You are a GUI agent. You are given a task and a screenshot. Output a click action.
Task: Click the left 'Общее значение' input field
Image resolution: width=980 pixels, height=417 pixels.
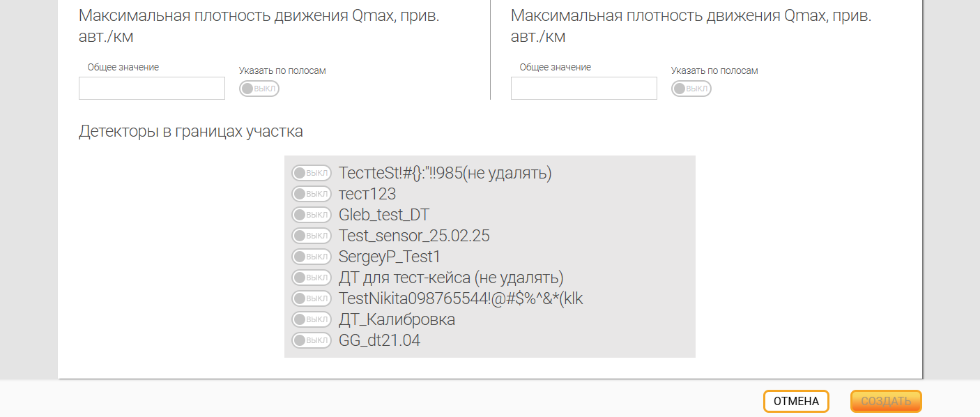click(x=152, y=89)
